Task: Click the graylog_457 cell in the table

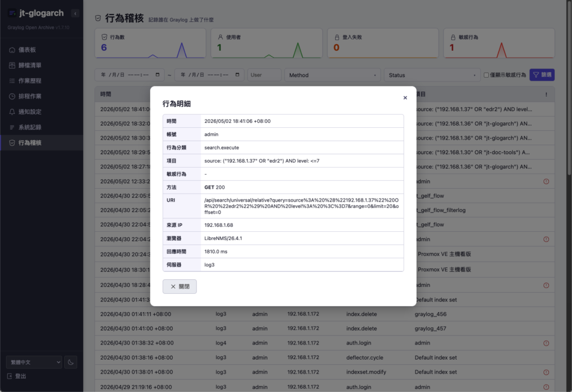Action: coord(431,328)
